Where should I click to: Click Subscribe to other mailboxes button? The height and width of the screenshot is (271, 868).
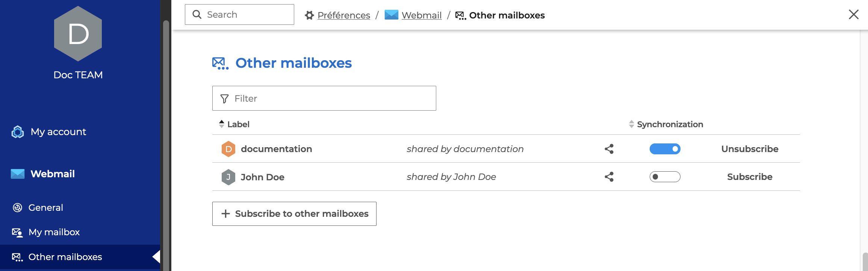[x=294, y=214]
